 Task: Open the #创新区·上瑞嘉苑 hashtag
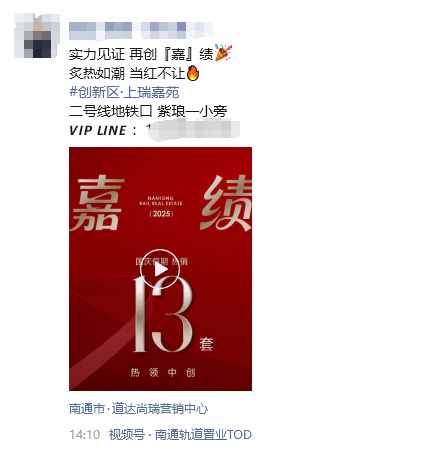[x=124, y=92]
